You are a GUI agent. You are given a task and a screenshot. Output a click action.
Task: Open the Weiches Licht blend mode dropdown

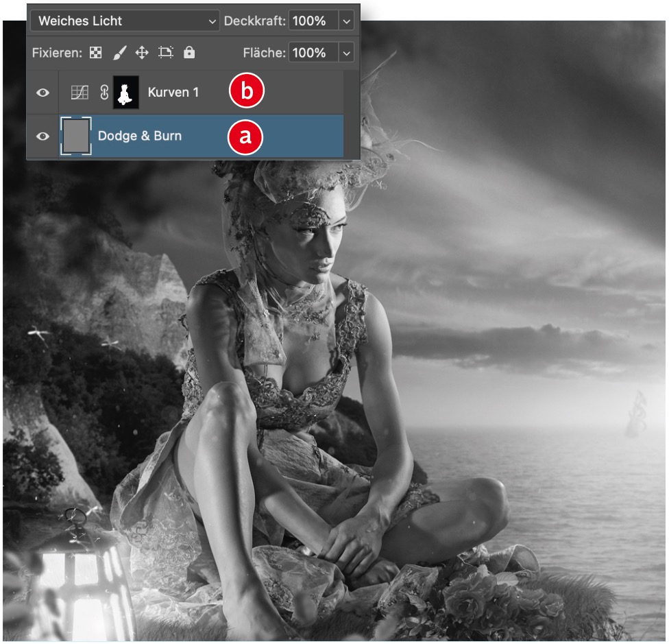(125, 21)
